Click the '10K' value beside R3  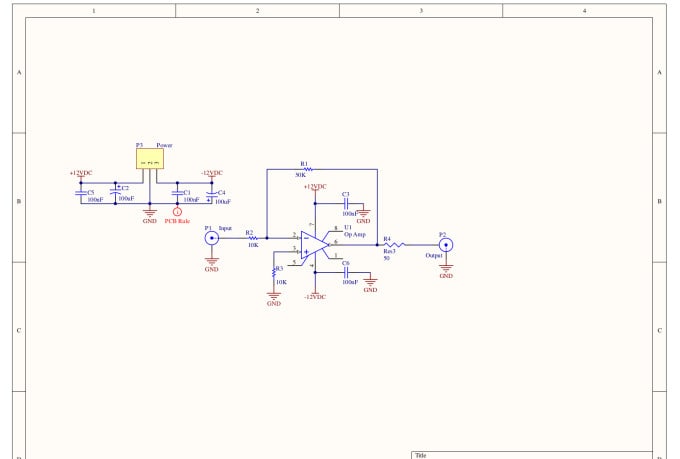click(281, 282)
